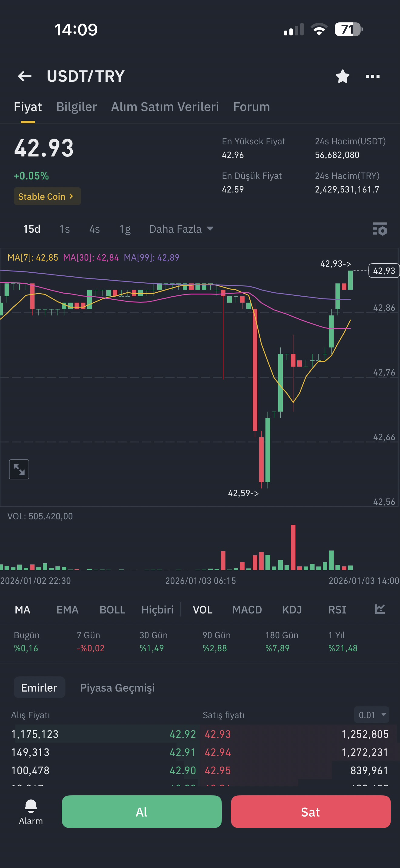
Task: Tap the tallest red volume bar
Action: (x=293, y=547)
